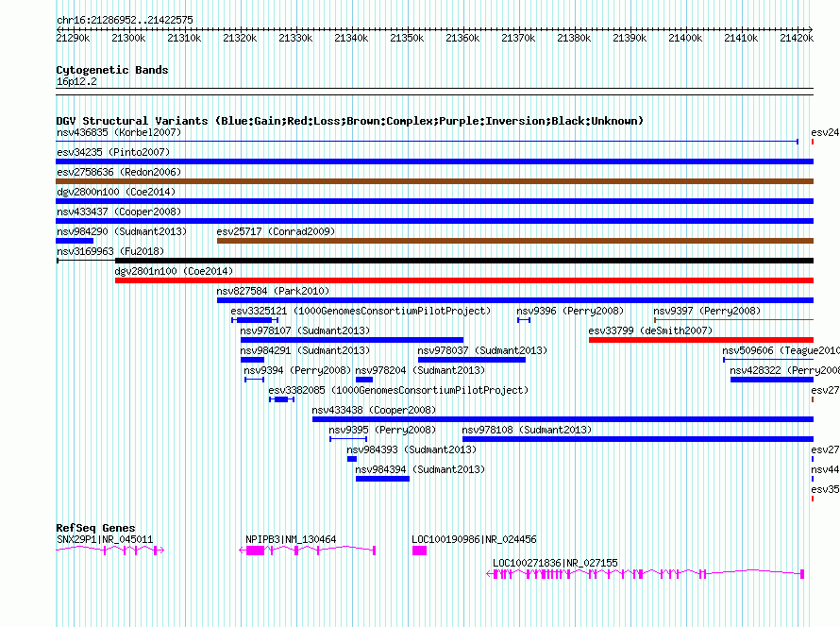Viewport: 840px width, 627px height.
Task: Select the 16p12.2 cytogenetic band label
Action: click(x=76, y=81)
